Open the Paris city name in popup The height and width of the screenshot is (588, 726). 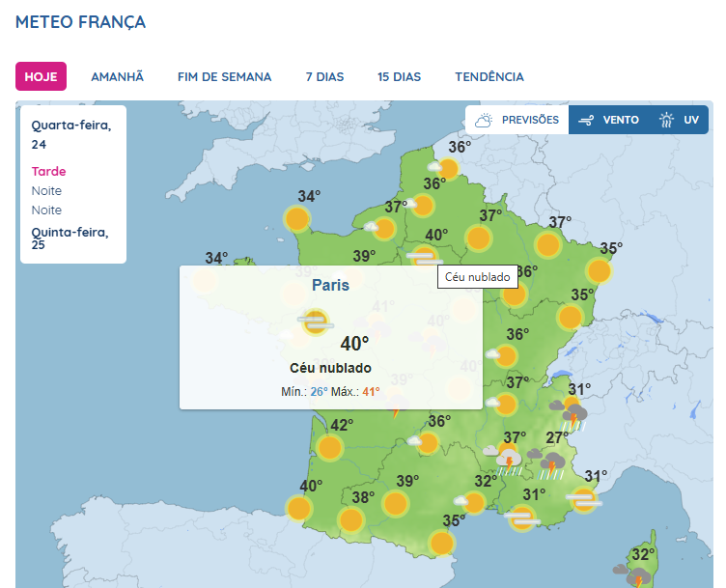(330, 285)
